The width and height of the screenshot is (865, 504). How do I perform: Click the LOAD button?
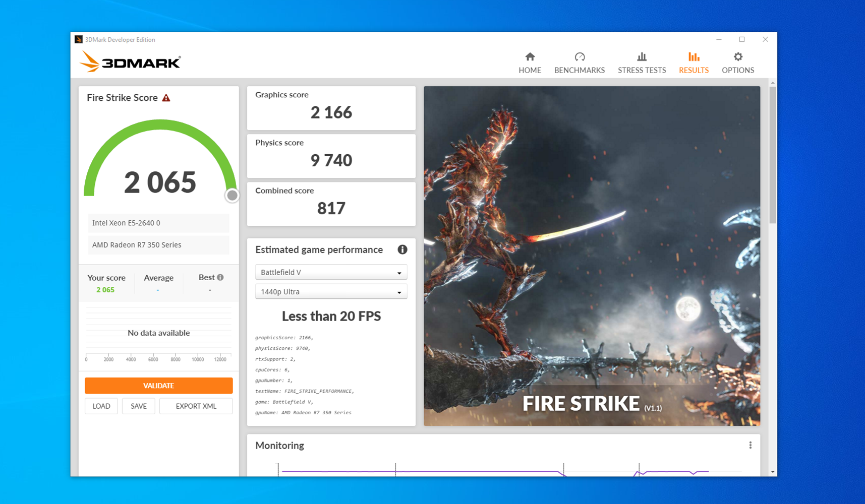101,406
